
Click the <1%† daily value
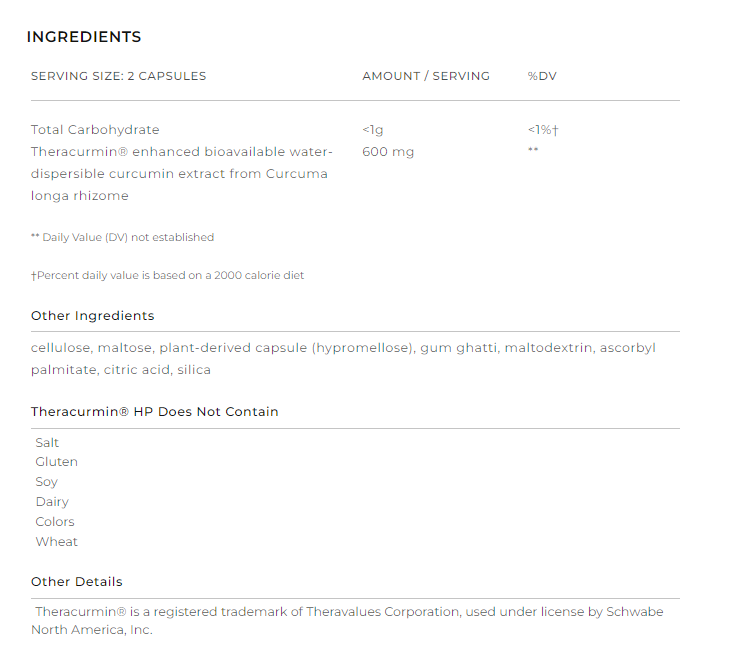[x=543, y=130]
